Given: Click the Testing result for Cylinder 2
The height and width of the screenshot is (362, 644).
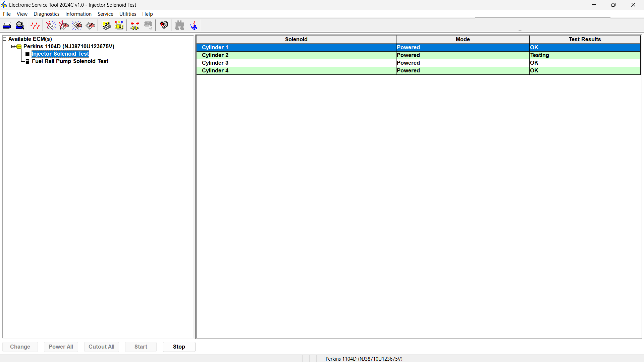Looking at the screenshot, I should 585,55.
